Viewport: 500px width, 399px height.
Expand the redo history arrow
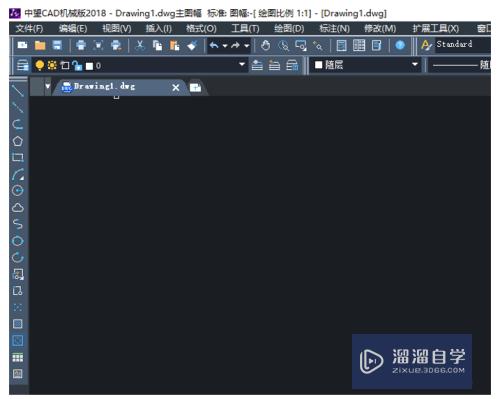point(247,46)
